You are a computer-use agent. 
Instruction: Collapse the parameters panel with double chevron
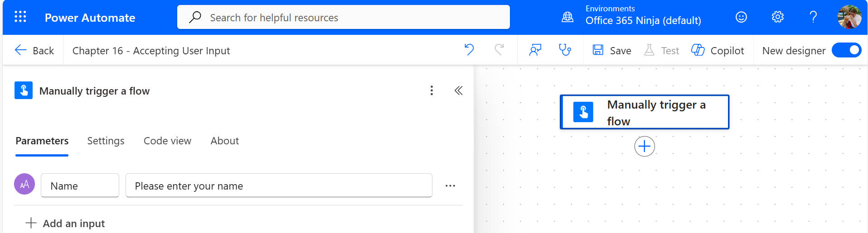click(458, 90)
